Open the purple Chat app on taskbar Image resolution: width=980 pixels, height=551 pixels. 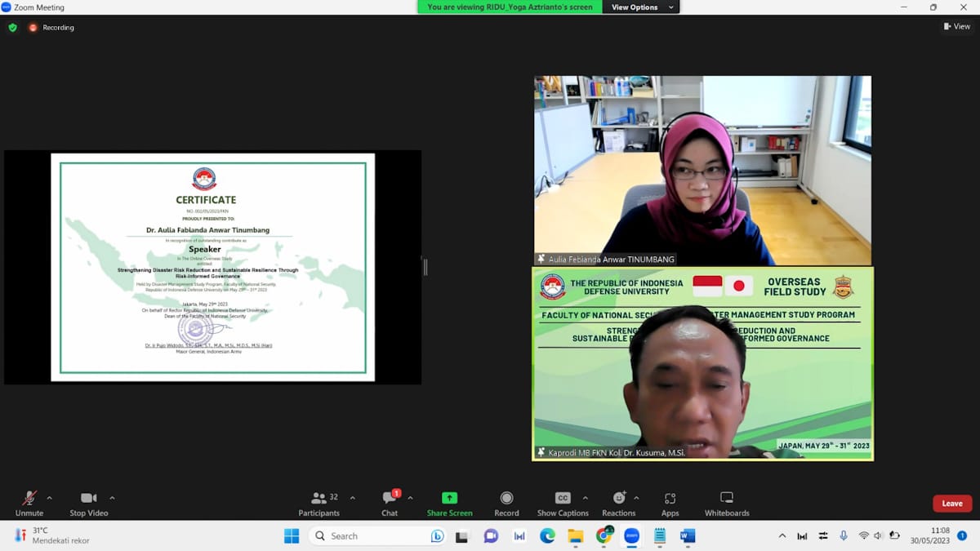pos(491,535)
